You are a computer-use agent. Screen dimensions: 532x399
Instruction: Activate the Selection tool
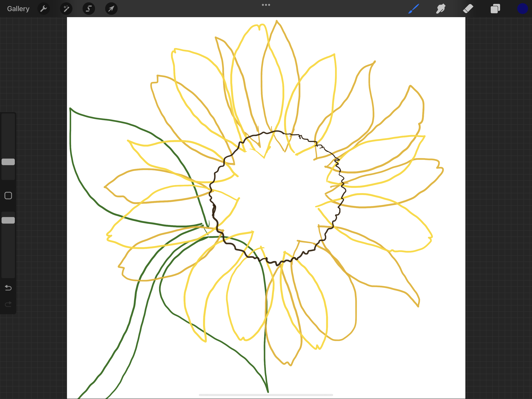(89, 9)
